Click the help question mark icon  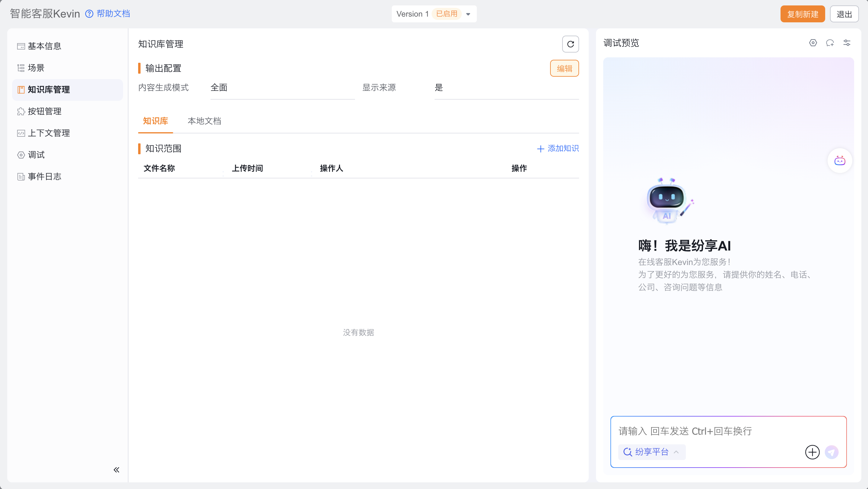pos(89,14)
